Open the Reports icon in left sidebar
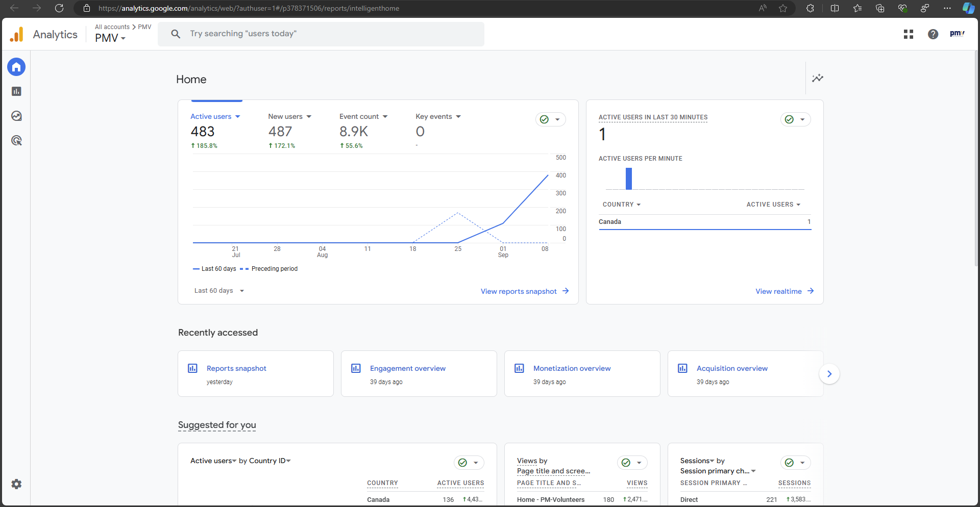980x507 pixels. tap(16, 91)
